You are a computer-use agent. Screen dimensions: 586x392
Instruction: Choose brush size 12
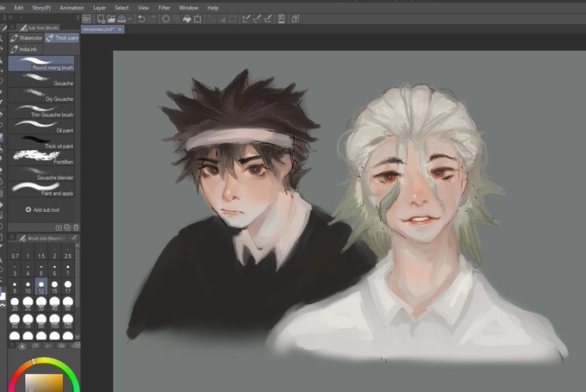41,287
